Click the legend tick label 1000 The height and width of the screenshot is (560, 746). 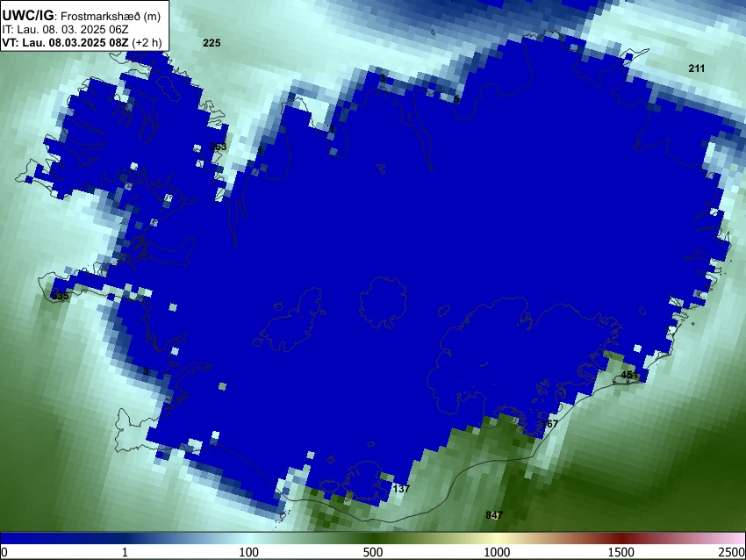pos(497,552)
